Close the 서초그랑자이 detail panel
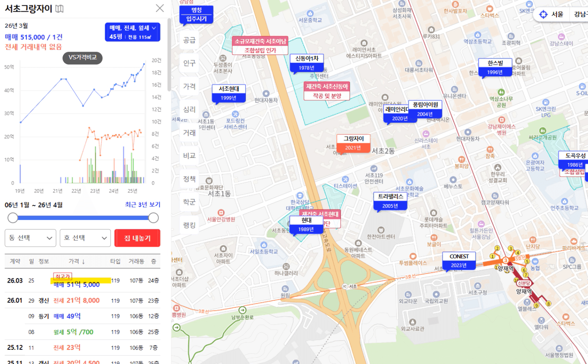The image size is (588, 364). coord(160,8)
